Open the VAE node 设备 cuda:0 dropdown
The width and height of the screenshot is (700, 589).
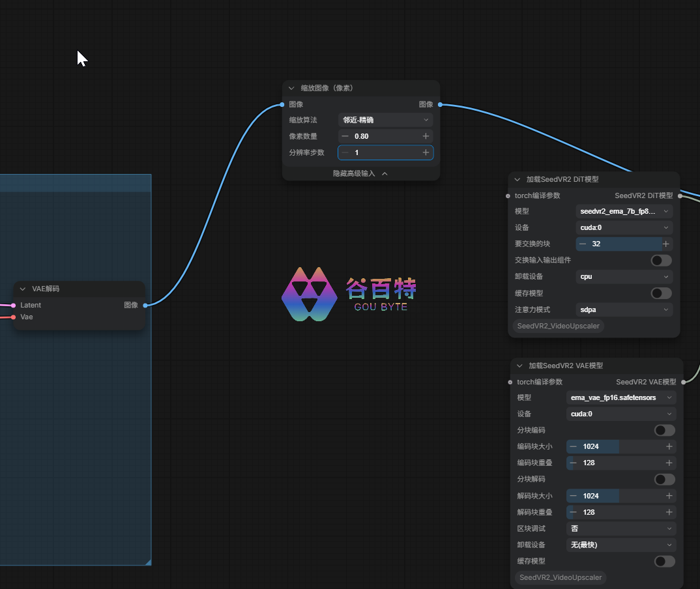[621, 414]
